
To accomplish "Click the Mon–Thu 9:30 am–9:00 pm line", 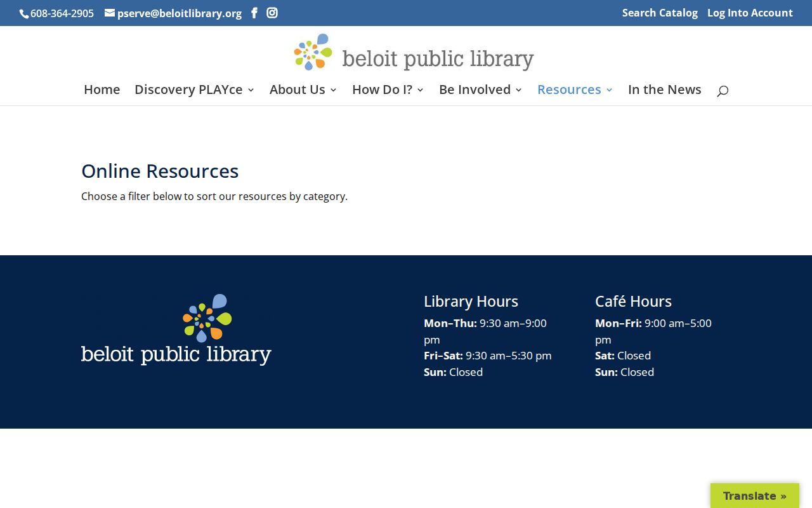I will tap(485, 331).
